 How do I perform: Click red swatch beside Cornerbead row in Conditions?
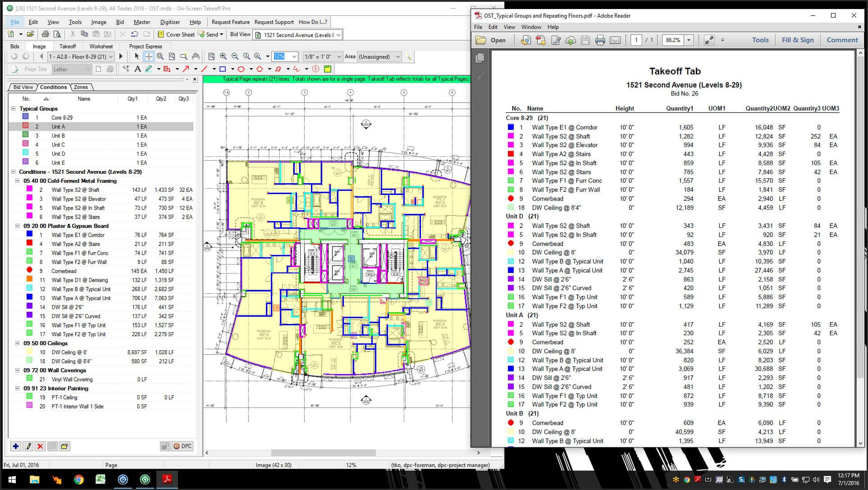[29, 271]
